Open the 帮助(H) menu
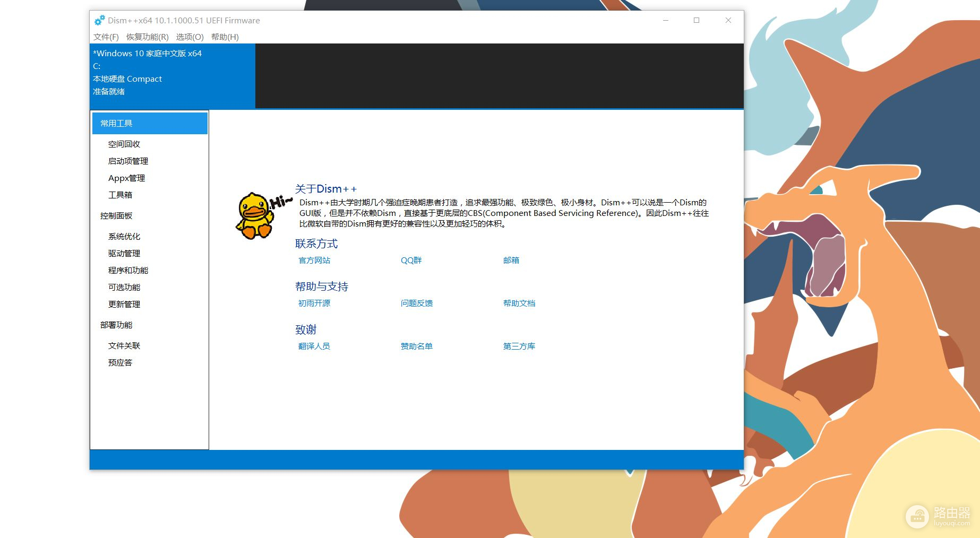The height and width of the screenshot is (538, 980). (x=225, y=37)
